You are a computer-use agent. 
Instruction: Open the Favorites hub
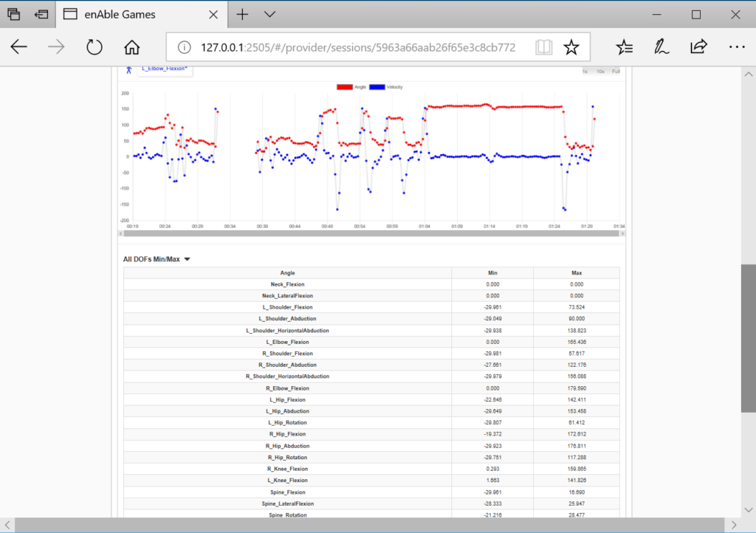[625, 47]
